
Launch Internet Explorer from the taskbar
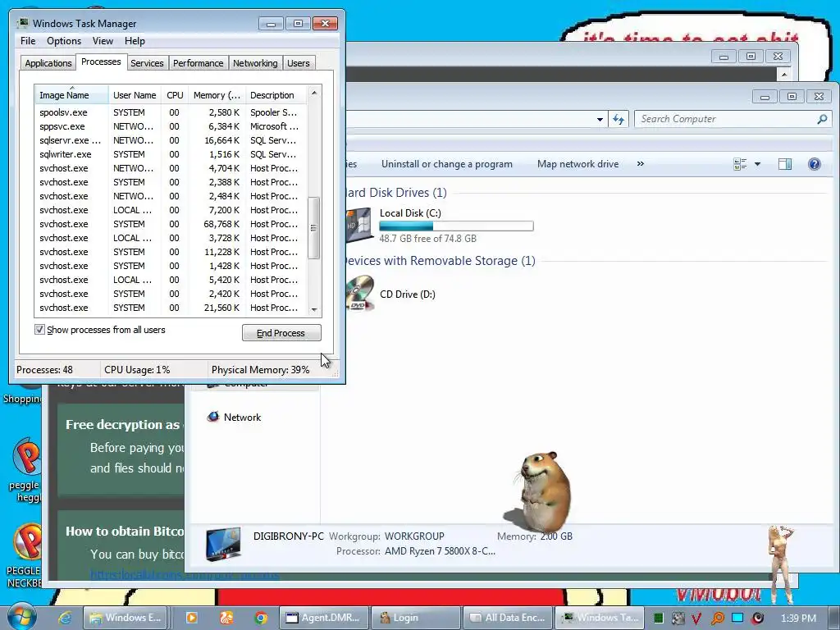tap(65, 618)
